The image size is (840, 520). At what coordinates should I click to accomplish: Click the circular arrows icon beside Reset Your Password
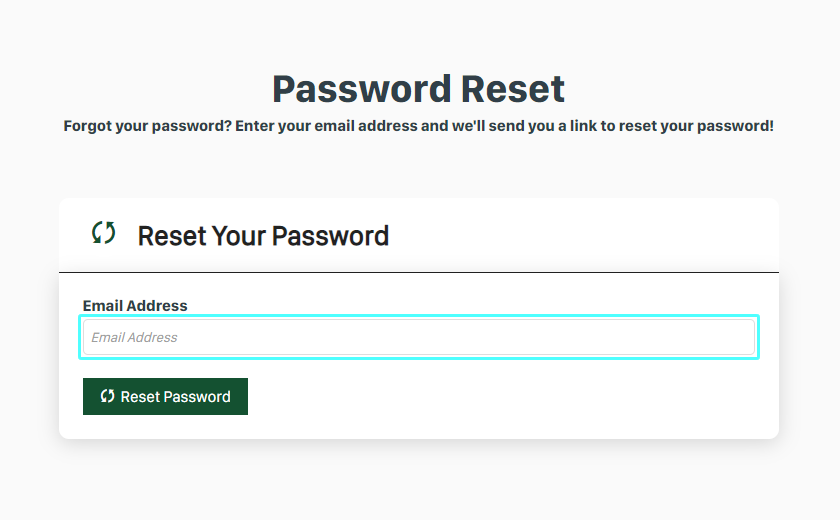(103, 233)
